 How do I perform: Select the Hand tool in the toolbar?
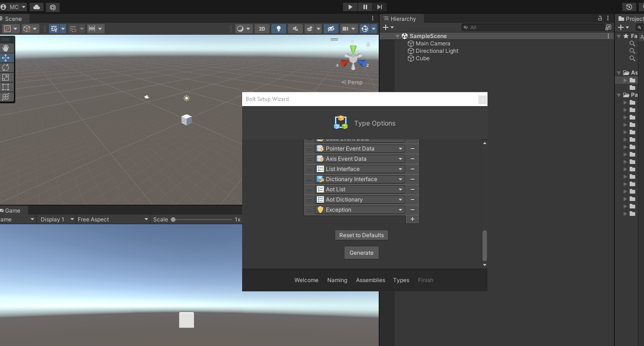pos(6,48)
